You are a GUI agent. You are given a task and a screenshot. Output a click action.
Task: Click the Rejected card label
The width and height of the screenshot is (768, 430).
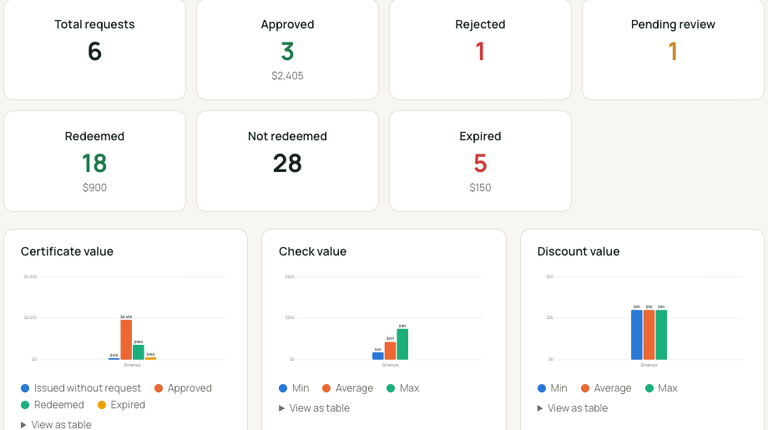coord(480,24)
